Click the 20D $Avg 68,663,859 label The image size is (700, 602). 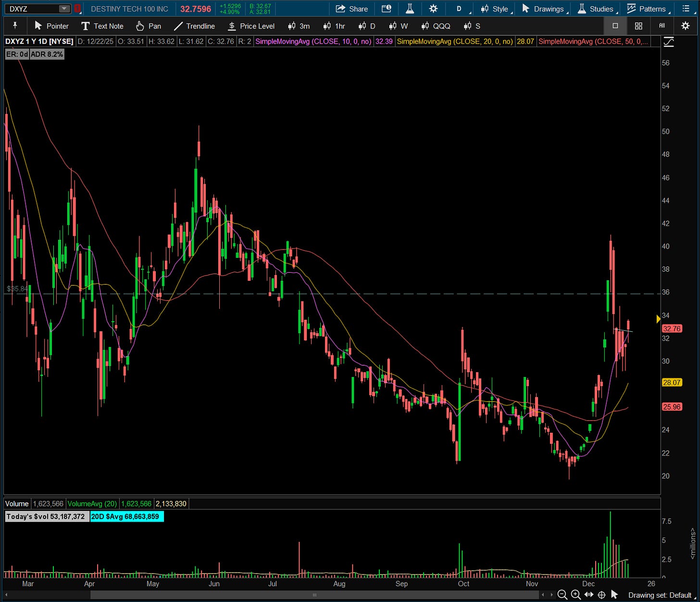pos(127,516)
